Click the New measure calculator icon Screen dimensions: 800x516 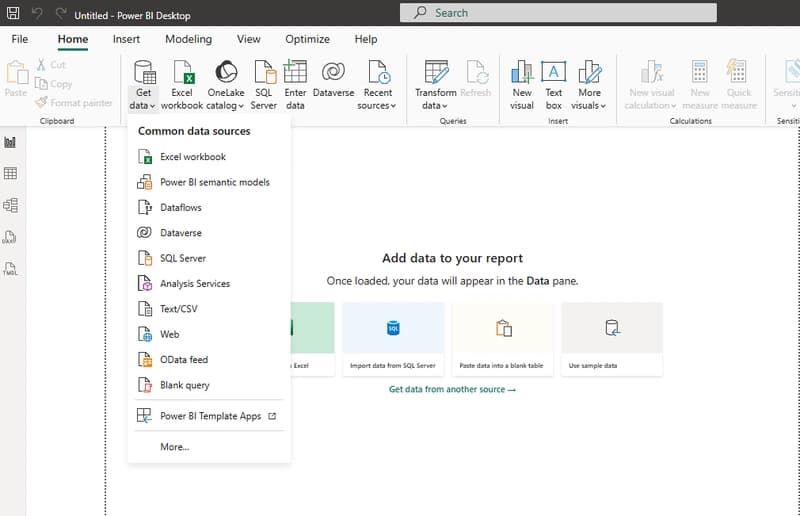tap(699, 72)
